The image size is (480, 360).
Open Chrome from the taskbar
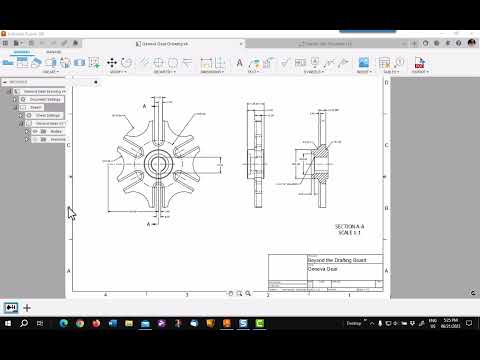click(x=80, y=323)
